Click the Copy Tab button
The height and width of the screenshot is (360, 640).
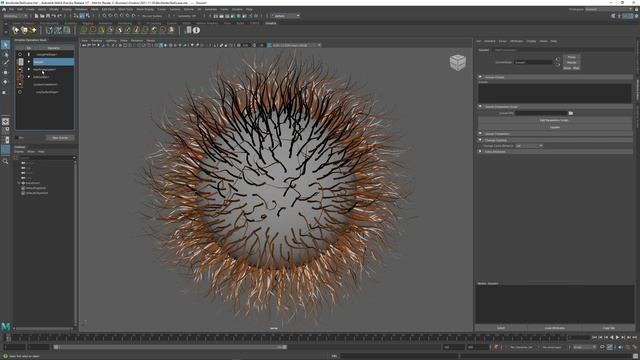pos(609,328)
